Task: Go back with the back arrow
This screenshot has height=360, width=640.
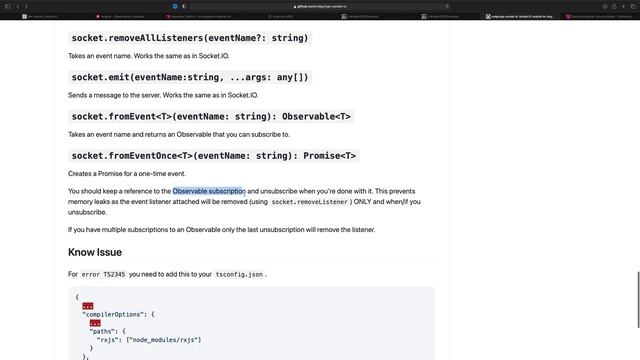Action: pos(18,7)
